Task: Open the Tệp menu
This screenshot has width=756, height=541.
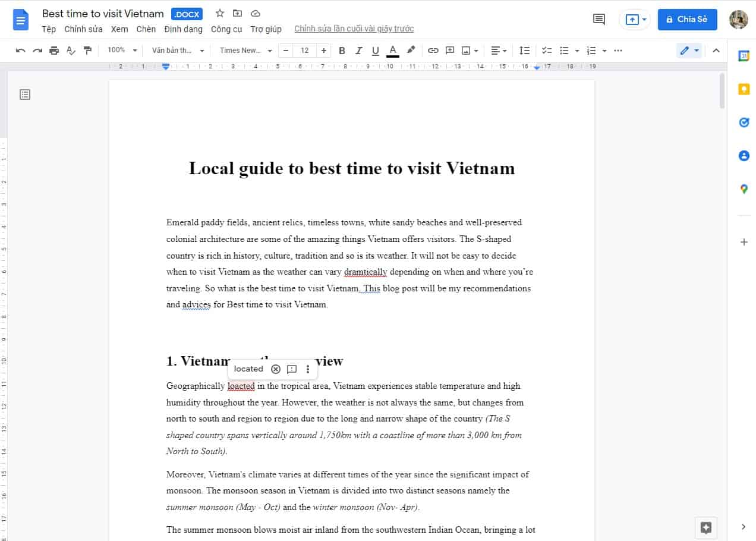Action: pyautogui.click(x=49, y=29)
